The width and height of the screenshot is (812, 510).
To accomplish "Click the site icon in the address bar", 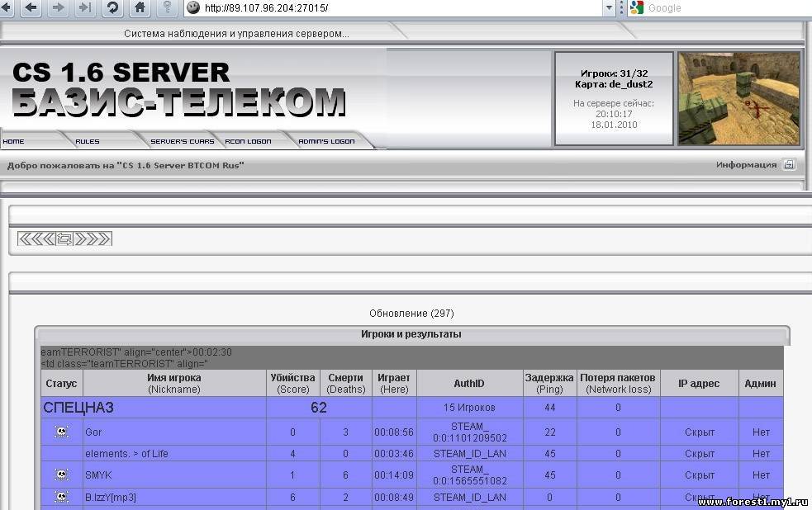I will pos(193,7).
